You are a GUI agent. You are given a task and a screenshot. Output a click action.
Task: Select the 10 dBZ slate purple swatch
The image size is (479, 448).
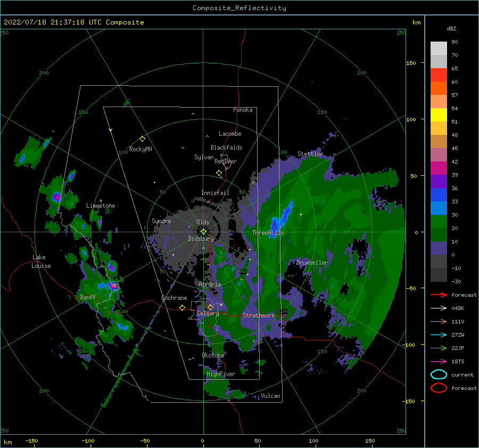point(439,248)
